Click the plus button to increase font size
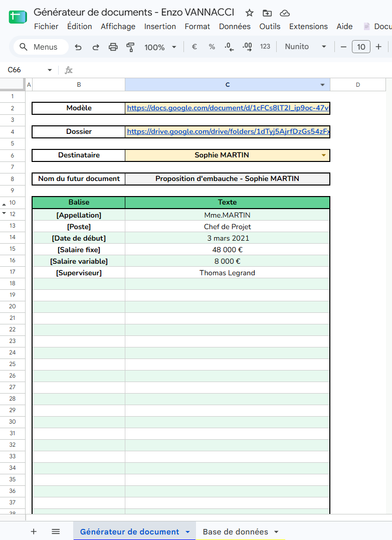The image size is (392, 540). pos(378,47)
